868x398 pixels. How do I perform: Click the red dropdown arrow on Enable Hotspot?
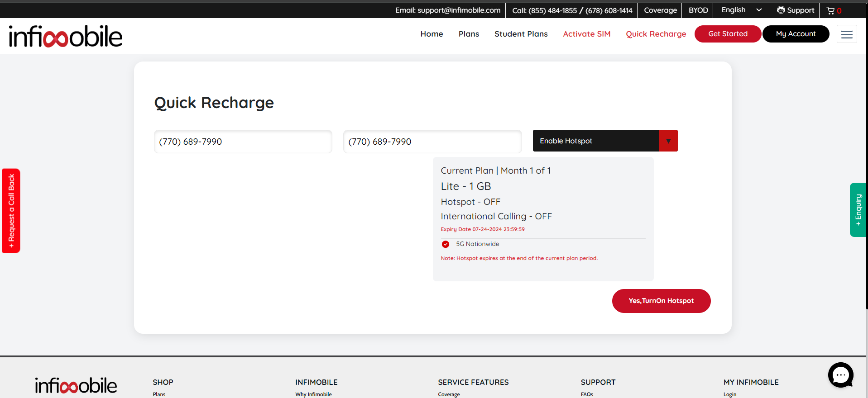click(x=668, y=141)
